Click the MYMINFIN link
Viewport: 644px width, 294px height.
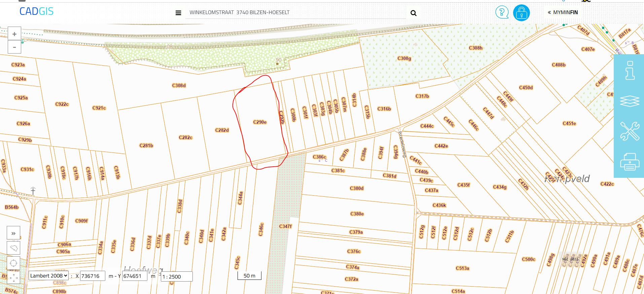click(x=563, y=12)
